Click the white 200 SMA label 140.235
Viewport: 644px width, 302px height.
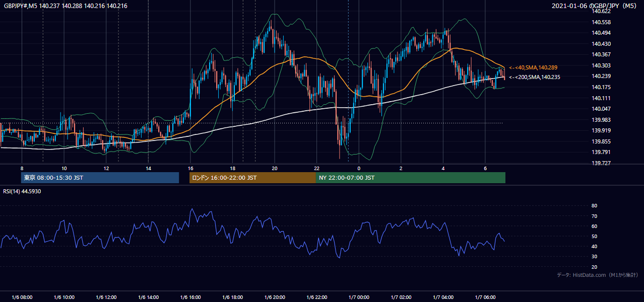point(535,77)
